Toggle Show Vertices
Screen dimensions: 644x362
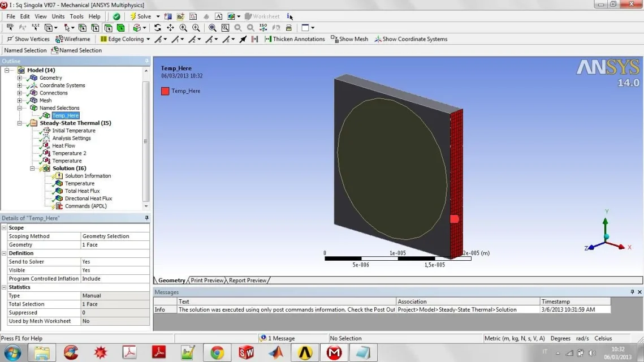click(28, 39)
